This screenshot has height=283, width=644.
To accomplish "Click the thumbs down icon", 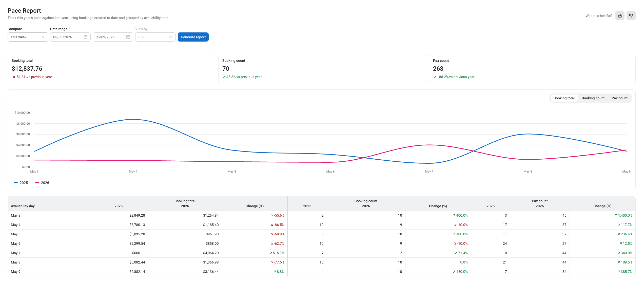I will pos(631,16).
